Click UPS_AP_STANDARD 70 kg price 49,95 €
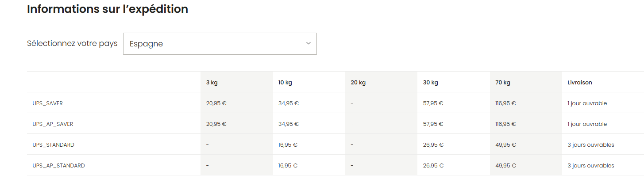 point(505,166)
